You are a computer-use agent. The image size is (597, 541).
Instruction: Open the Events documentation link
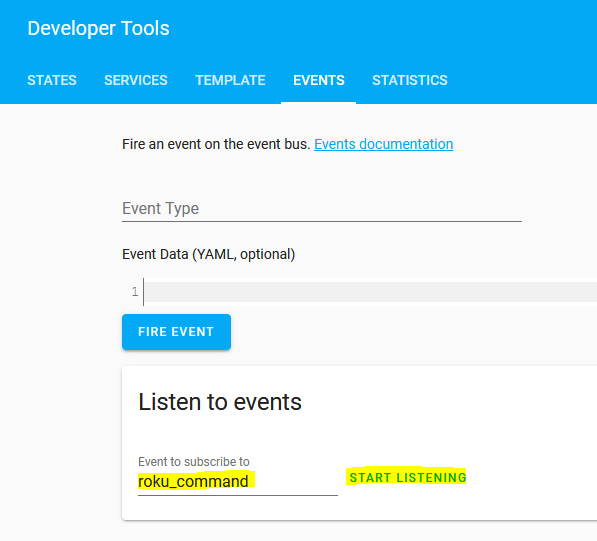click(x=383, y=144)
